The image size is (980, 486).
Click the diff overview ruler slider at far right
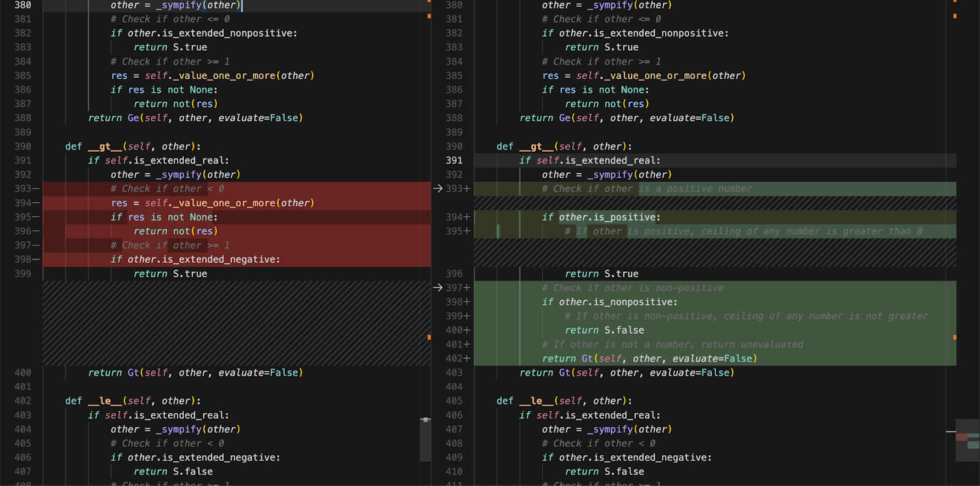coord(968,440)
